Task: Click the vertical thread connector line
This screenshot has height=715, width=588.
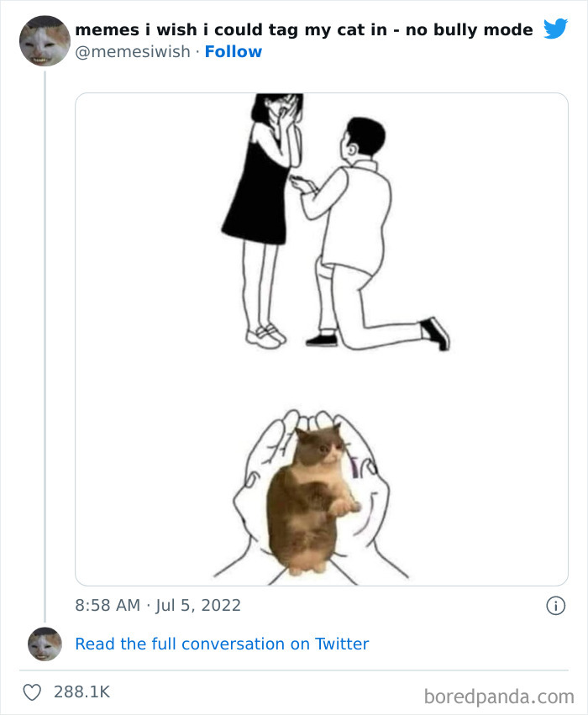Action: [x=47, y=336]
